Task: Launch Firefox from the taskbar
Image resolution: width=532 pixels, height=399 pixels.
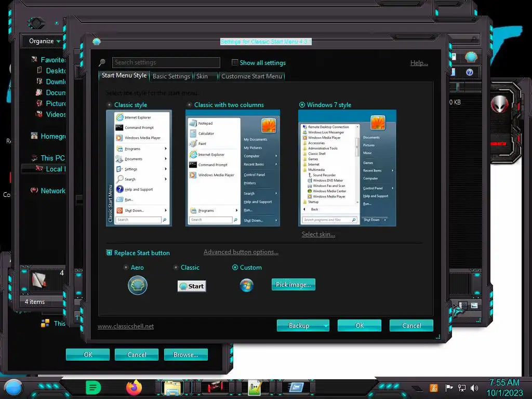Action: [134, 388]
